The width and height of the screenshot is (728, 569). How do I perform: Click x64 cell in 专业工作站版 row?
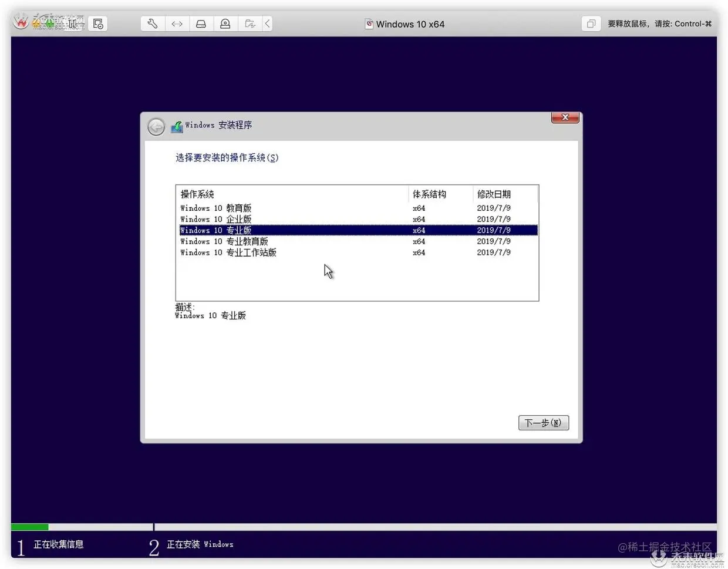[419, 252]
